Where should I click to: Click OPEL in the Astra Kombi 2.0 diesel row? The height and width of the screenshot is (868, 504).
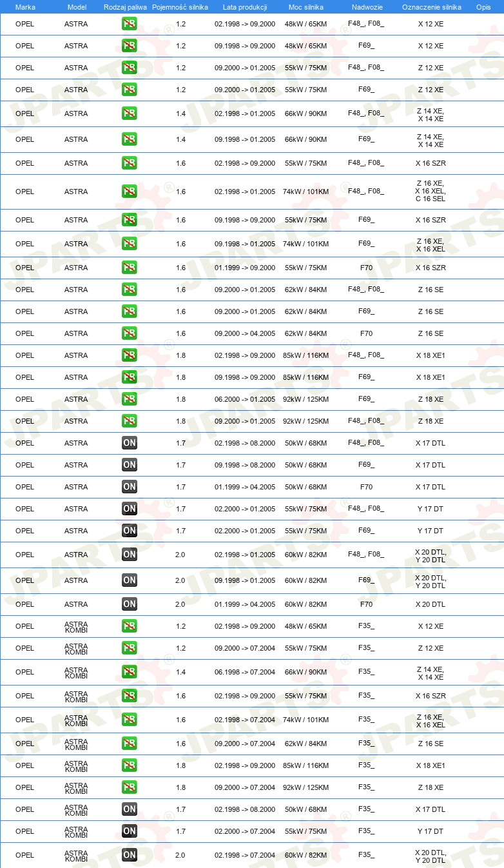click(x=24, y=855)
